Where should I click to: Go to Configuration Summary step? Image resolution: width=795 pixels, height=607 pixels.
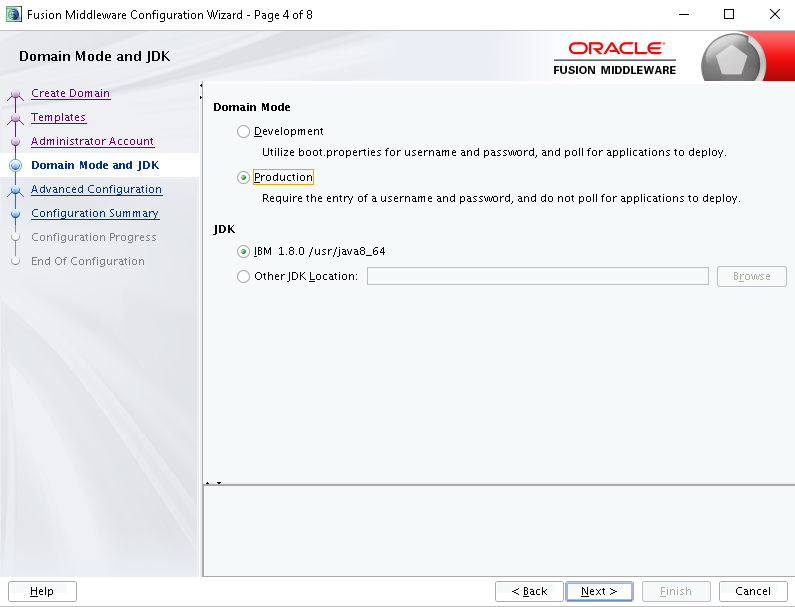(x=95, y=213)
